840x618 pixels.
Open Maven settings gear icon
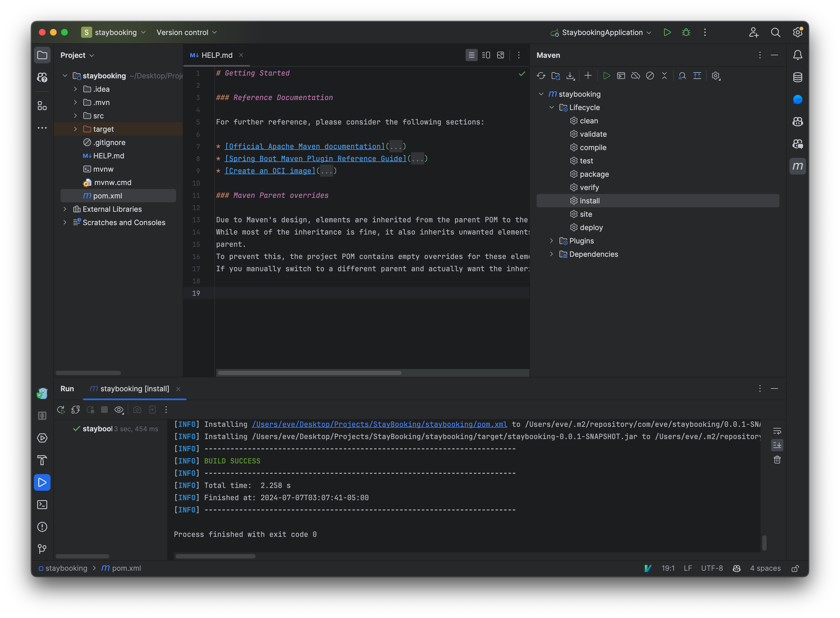[716, 76]
